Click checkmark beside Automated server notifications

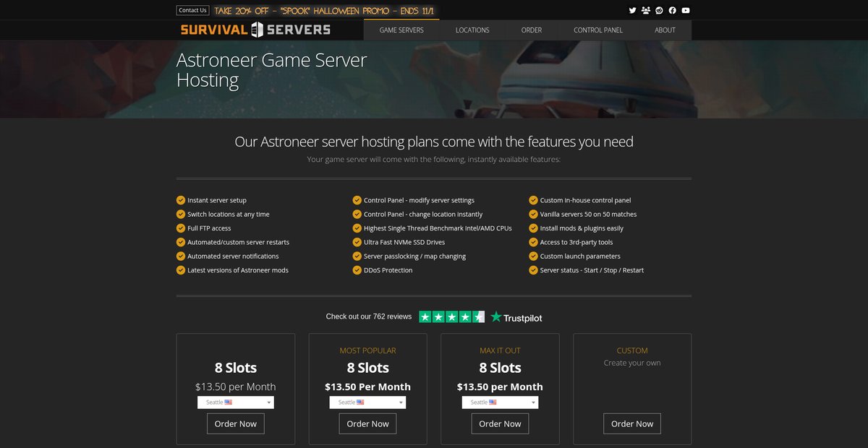pos(181,256)
